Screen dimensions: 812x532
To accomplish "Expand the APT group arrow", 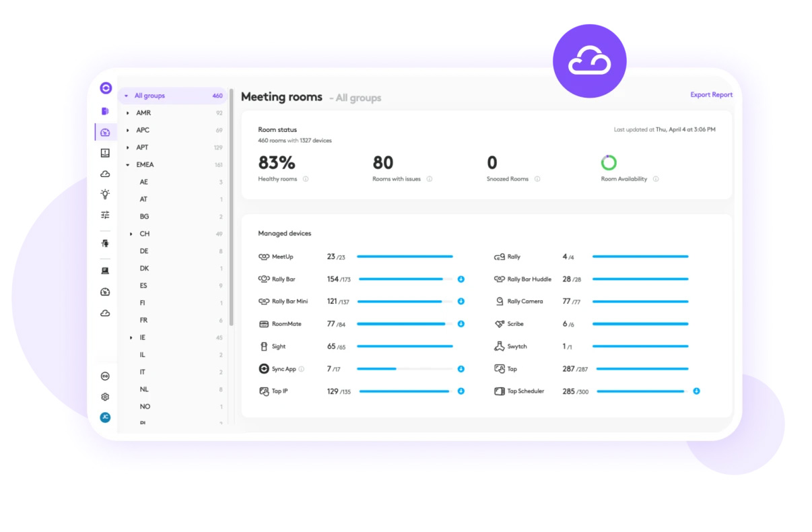I will (128, 147).
